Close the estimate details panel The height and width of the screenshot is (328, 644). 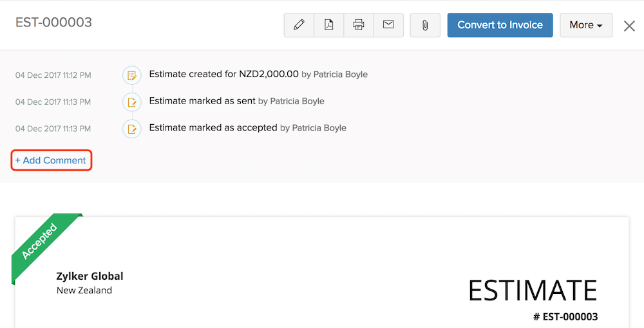tap(629, 26)
